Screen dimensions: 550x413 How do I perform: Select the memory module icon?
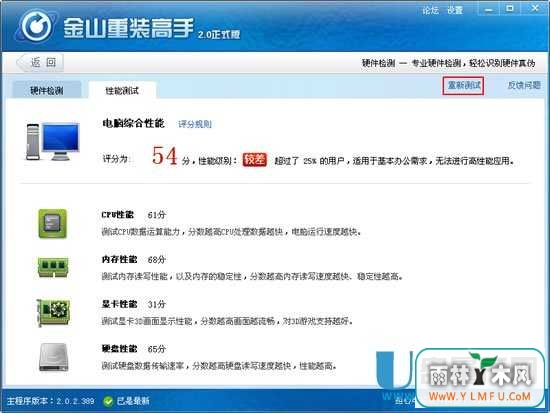pyautogui.click(x=53, y=268)
